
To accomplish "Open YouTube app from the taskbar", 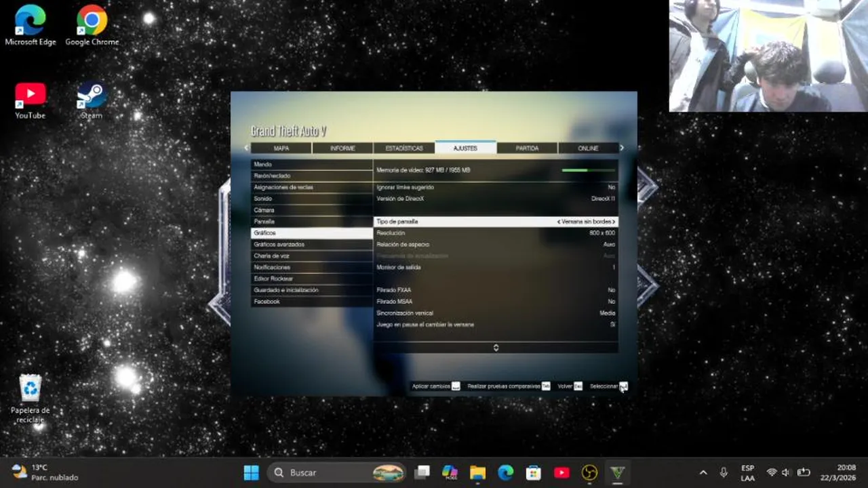I will (x=561, y=472).
